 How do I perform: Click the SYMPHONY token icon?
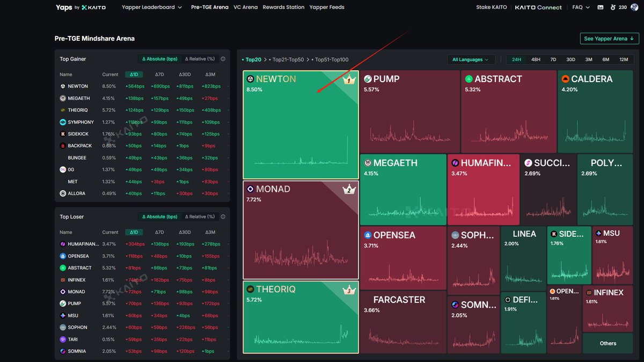point(63,122)
